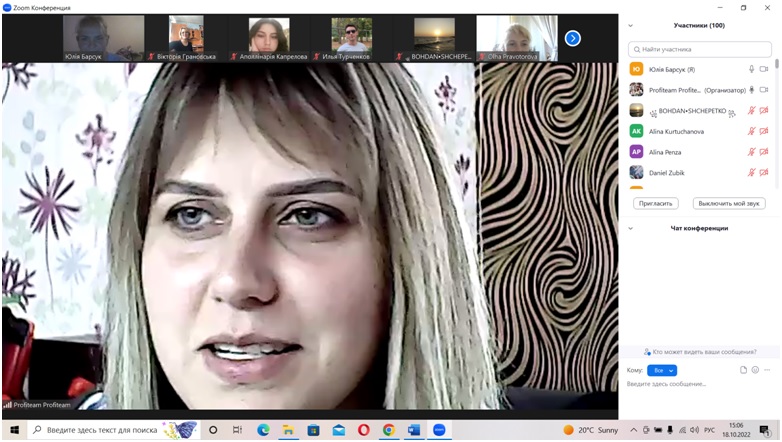The height and width of the screenshot is (442, 782).
Task: Open the chat emoji picker
Action: [x=755, y=370]
